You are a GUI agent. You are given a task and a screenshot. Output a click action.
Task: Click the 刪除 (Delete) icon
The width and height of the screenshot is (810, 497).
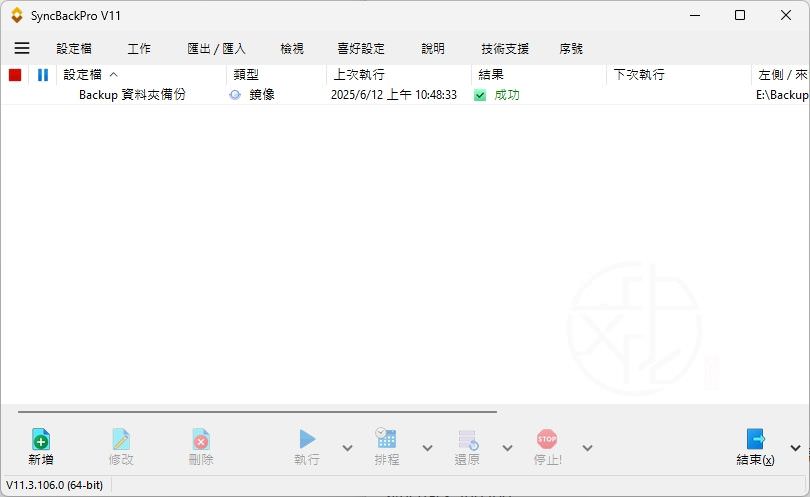pos(201,439)
